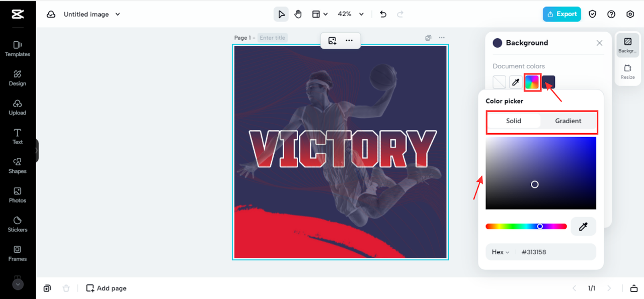Pick the eyedropper in Document colors
This screenshot has width=644, height=299.
[x=515, y=82]
